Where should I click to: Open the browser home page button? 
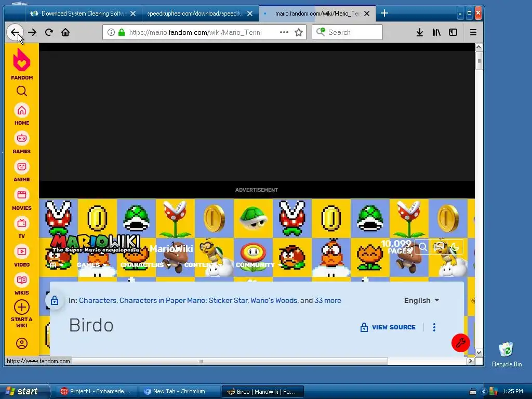pyautogui.click(x=65, y=32)
